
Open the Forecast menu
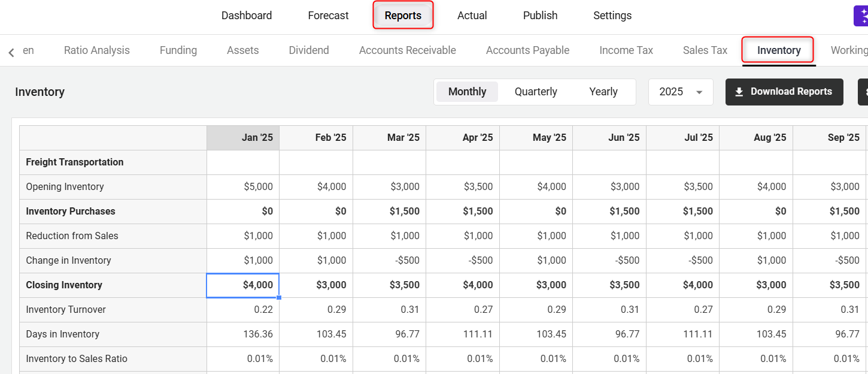(328, 16)
